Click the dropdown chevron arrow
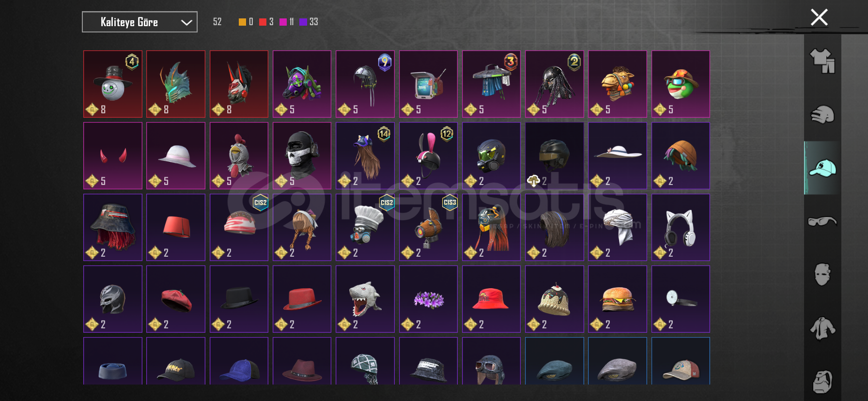This screenshot has height=401, width=868. [186, 22]
